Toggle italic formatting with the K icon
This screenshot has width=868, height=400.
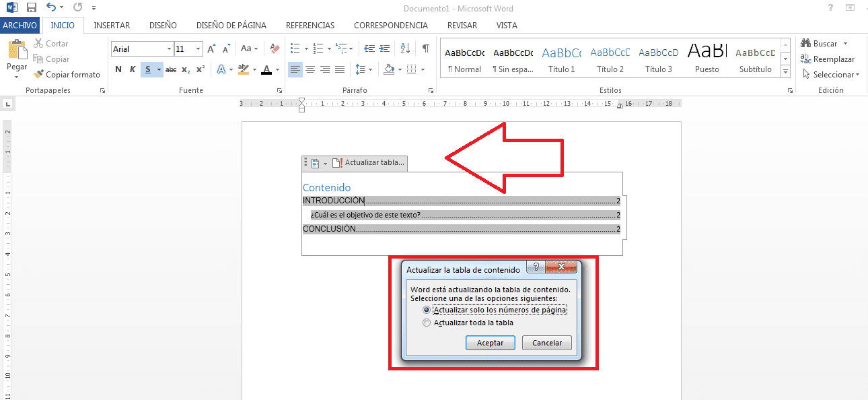pos(133,69)
